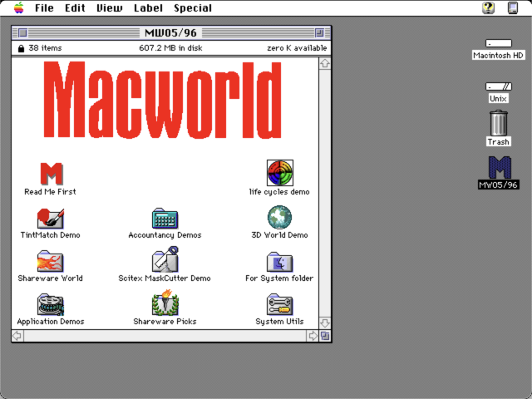532x399 pixels.
Task: Select the Shareware World folder icon
Action: [x=50, y=261]
